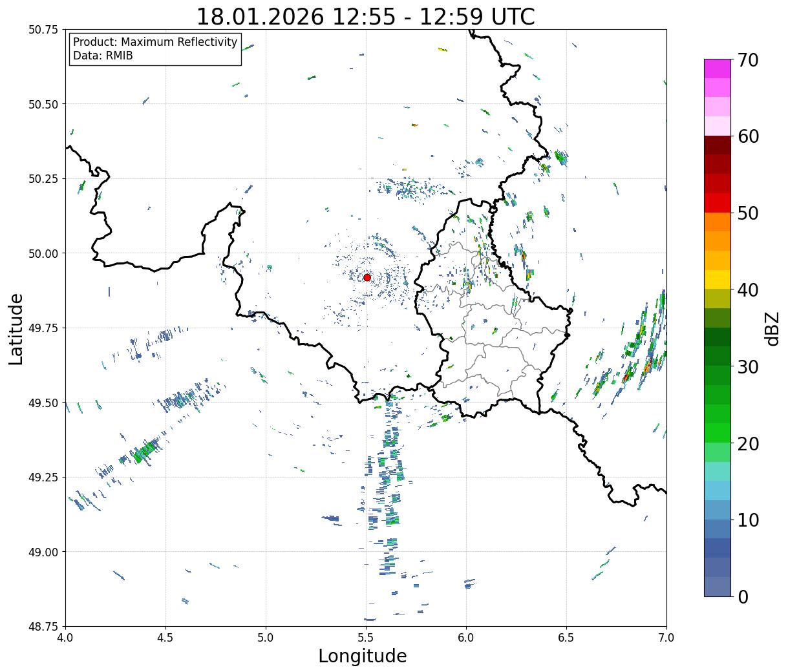Click the 'Latitude' axis label
Viewport: 788px width, 672px height.
click(16, 328)
